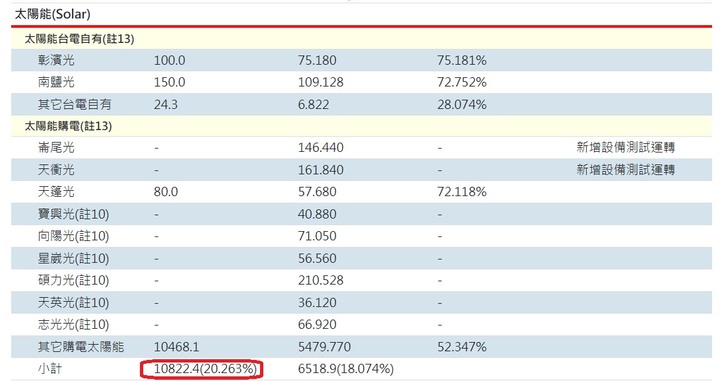This screenshot has width=720, height=381.
Task: Click capacity value 10468.1
Action: click(x=176, y=347)
